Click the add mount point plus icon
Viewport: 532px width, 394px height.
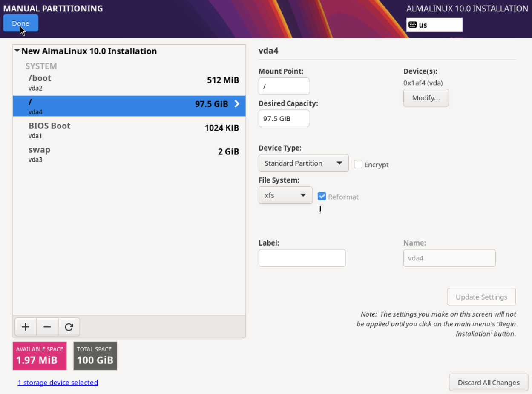pos(26,327)
